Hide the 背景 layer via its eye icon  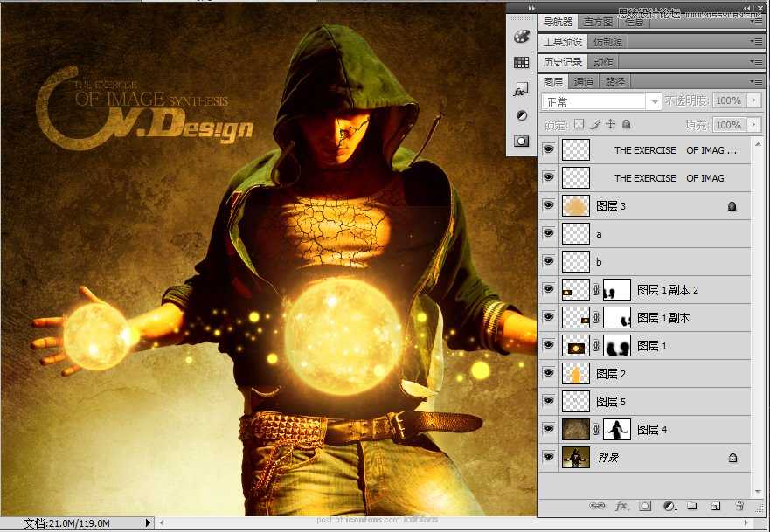(549, 457)
